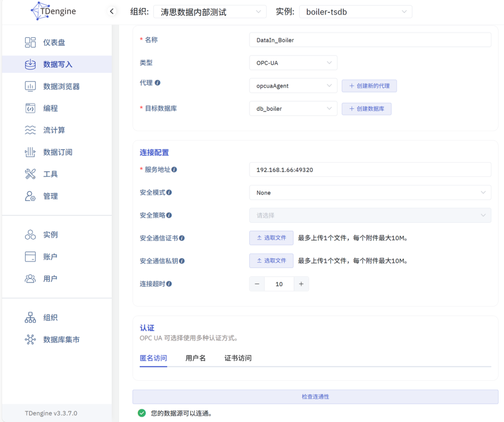Click the 创建新的代理 create agent button
Image resolution: width=504 pixels, height=422 pixels.
[369, 86]
